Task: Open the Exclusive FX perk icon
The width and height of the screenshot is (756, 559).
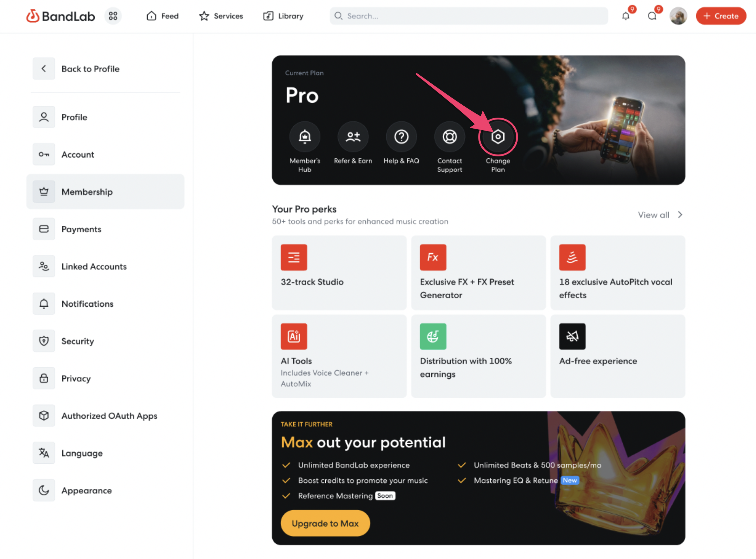Action: (x=433, y=257)
